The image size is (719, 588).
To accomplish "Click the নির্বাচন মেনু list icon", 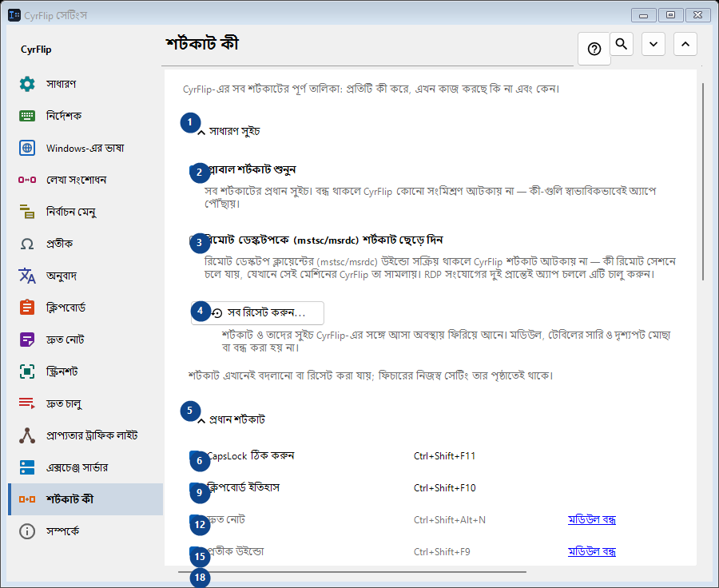I will tap(27, 212).
